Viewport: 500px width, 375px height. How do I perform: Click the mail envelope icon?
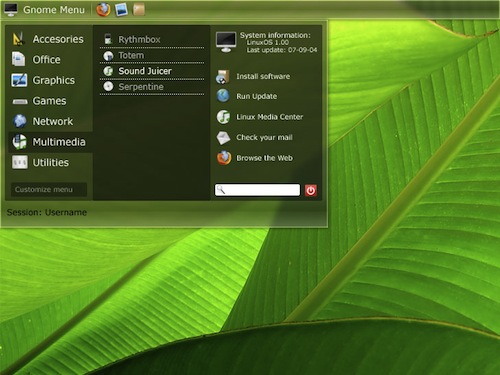tap(223, 138)
